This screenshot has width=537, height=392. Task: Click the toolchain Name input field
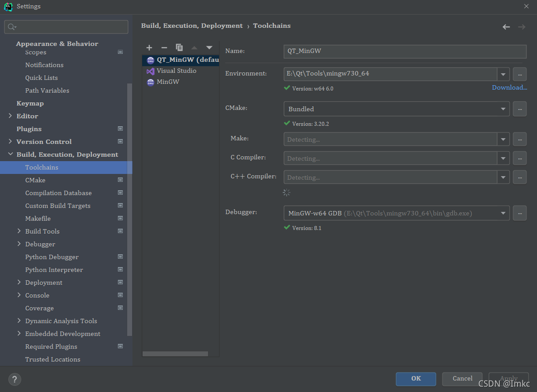(405, 51)
